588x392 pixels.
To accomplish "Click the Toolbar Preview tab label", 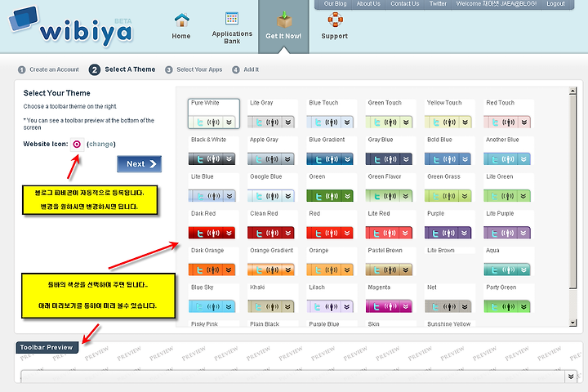I will point(47,347).
